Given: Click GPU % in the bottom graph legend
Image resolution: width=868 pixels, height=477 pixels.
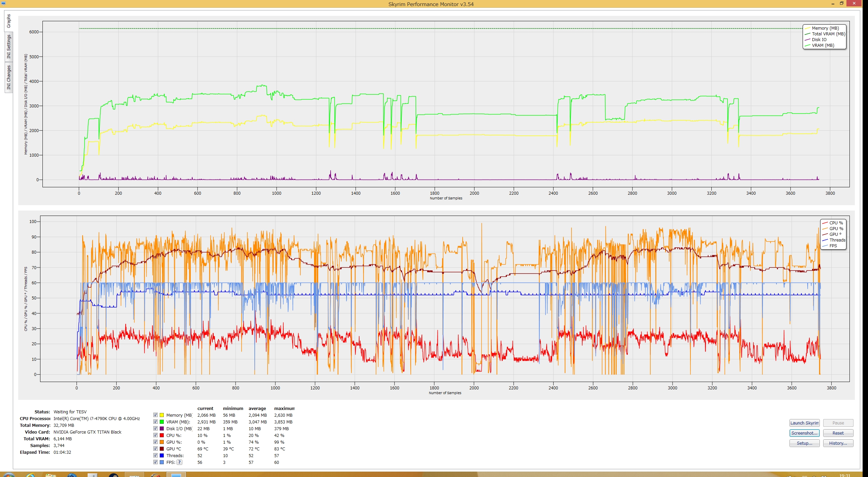Looking at the screenshot, I should point(836,228).
